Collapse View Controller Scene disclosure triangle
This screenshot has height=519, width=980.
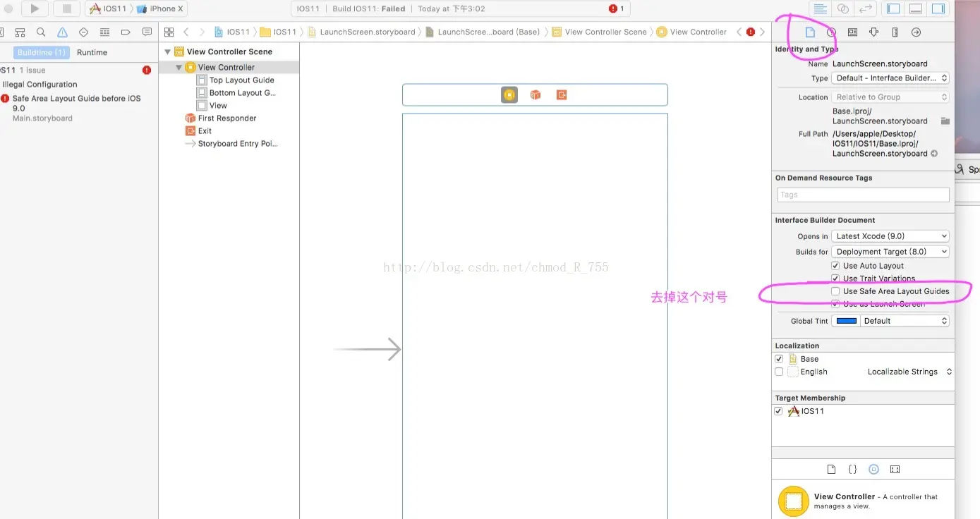(x=168, y=51)
